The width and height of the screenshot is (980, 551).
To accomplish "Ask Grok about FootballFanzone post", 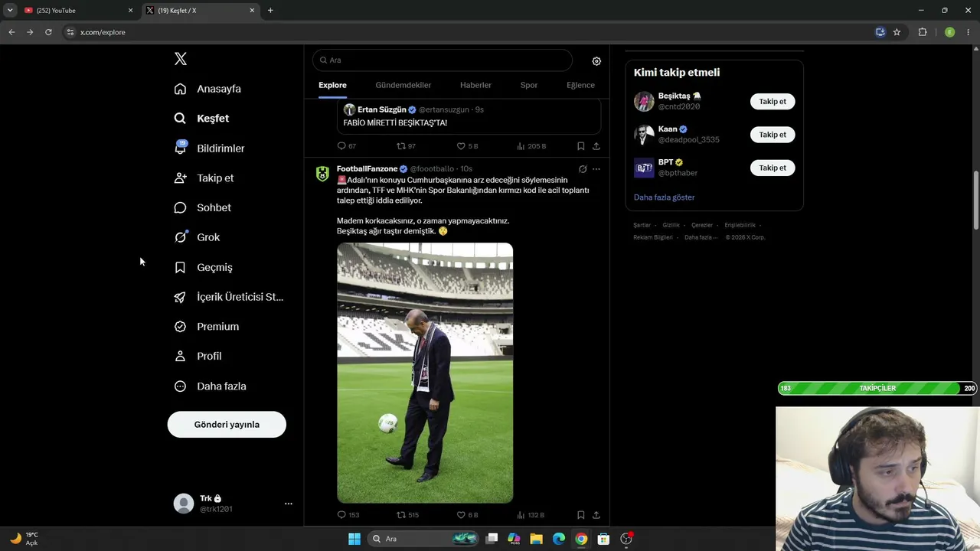I will pyautogui.click(x=583, y=169).
